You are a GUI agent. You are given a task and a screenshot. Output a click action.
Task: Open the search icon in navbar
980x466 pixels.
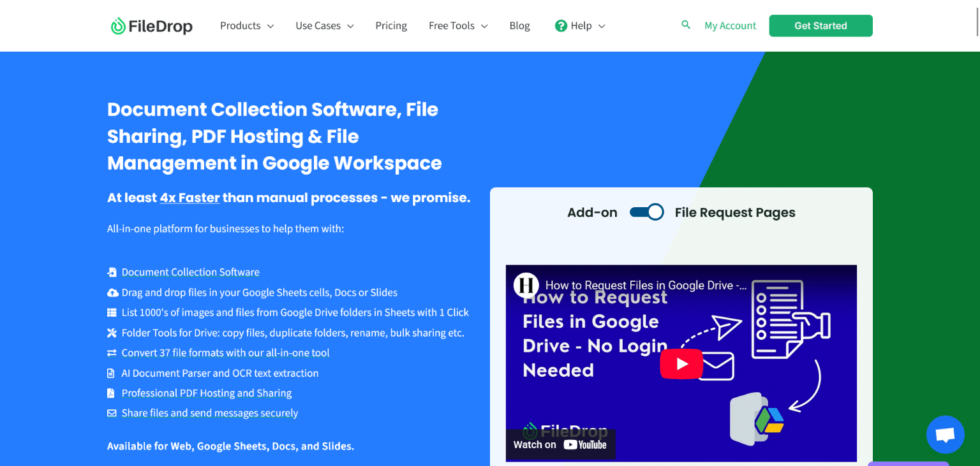click(x=686, y=24)
